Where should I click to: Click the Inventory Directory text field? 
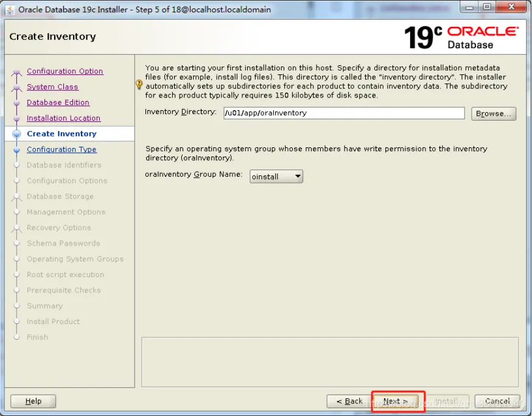coord(344,113)
